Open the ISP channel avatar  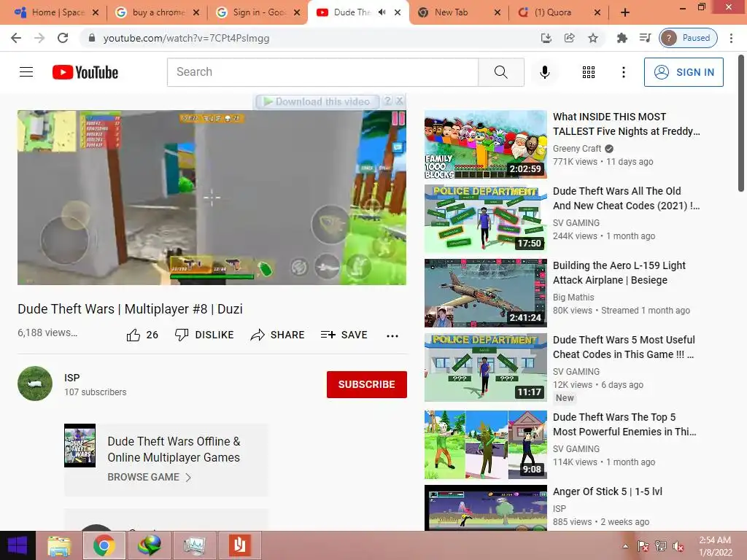[x=35, y=384]
